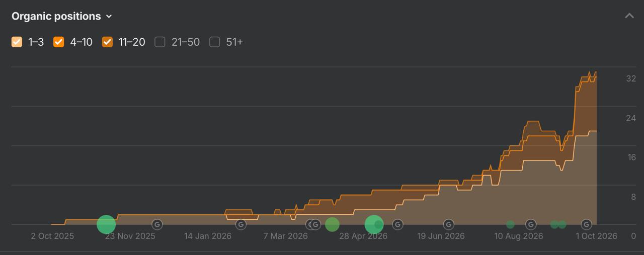The width and height of the screenshot is (644, 255).
Task: Open Google update icon beside 23 Nov 2025
Action: (x=157, y=224)
